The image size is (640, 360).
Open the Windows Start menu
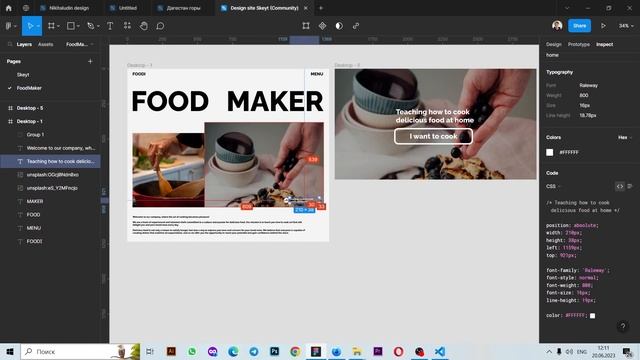coord(10,351)
